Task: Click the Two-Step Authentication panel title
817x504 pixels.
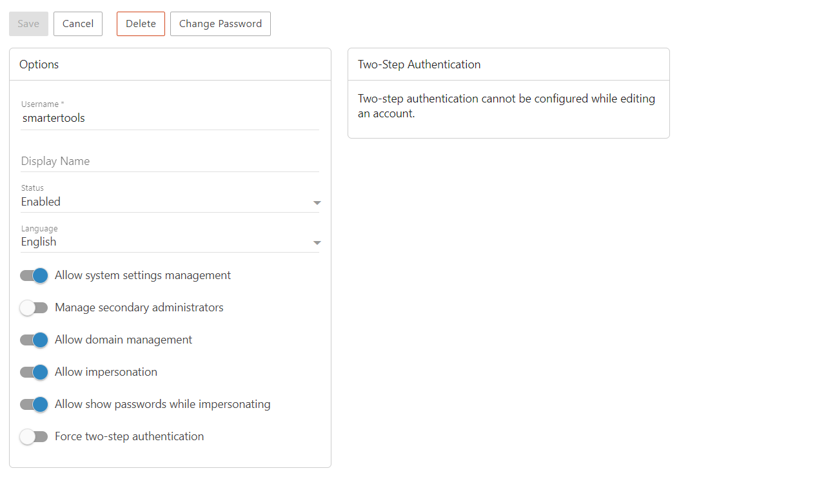Action: pos(419,64)
